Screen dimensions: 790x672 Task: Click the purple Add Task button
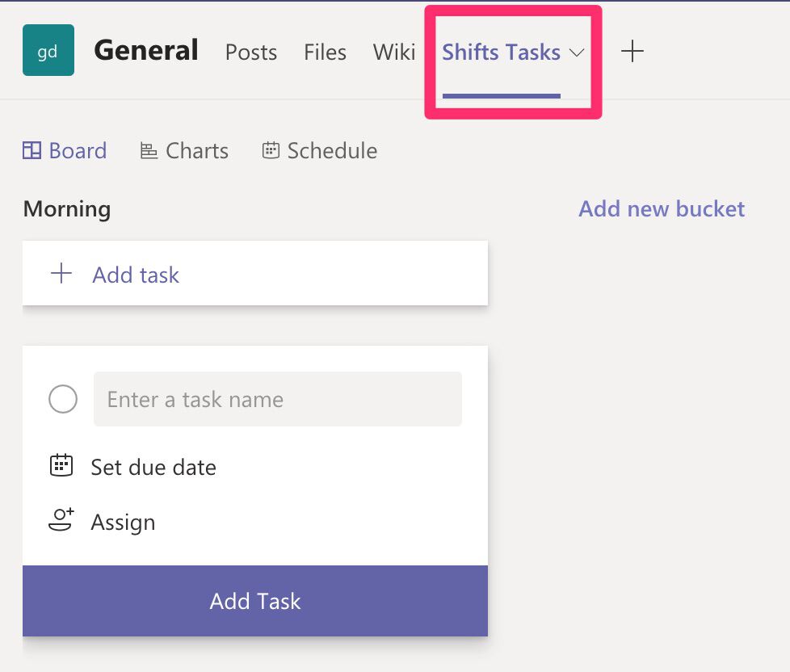click(255, 600)
